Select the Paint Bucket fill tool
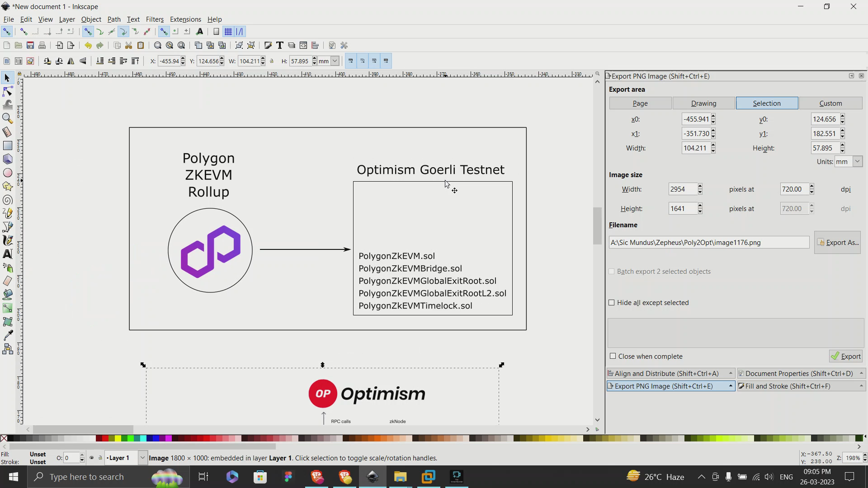 coord(7,295)
